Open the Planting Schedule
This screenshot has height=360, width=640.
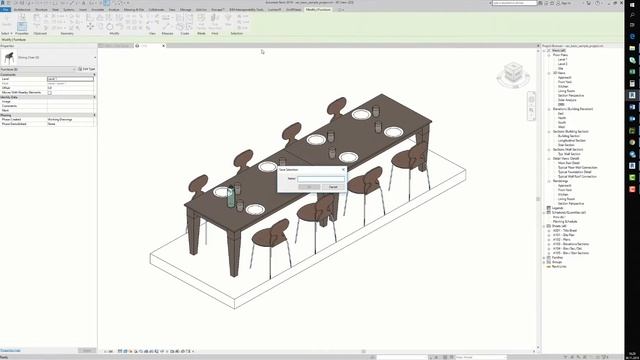[565, 222]
